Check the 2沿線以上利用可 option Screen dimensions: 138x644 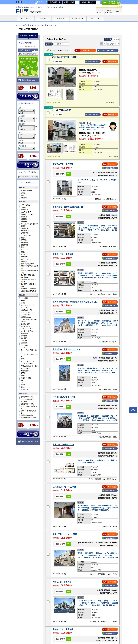tap(20, 191)
